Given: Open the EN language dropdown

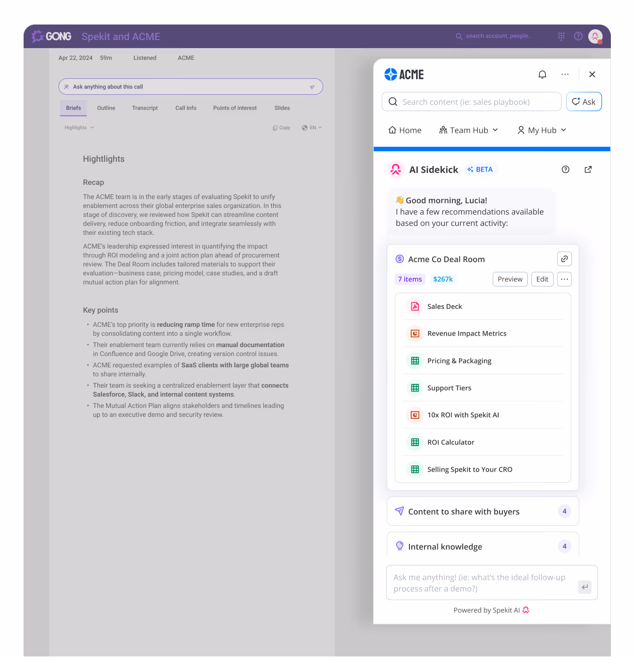Looking at the screenshot, I should pos(312,128).
